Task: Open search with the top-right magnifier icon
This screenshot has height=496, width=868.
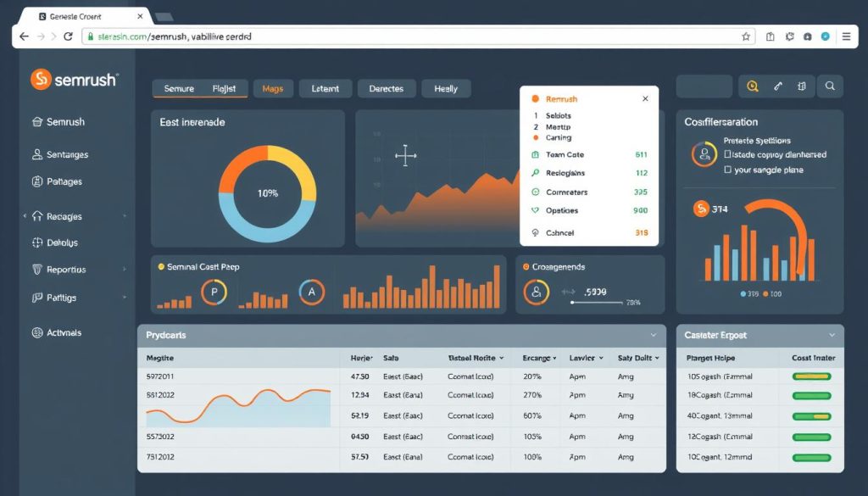Action: coord(830,86)
